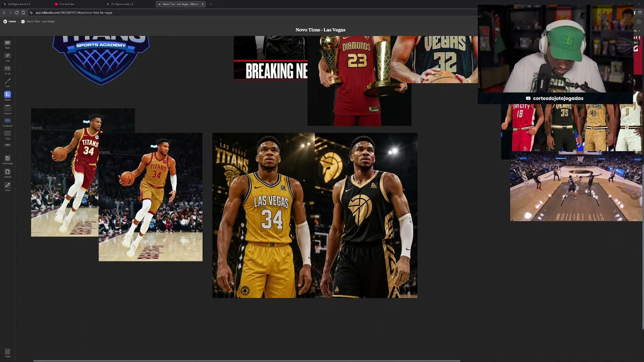Open a new browser tab
Screen dimensions: 644x362
(x=210, y=4)
